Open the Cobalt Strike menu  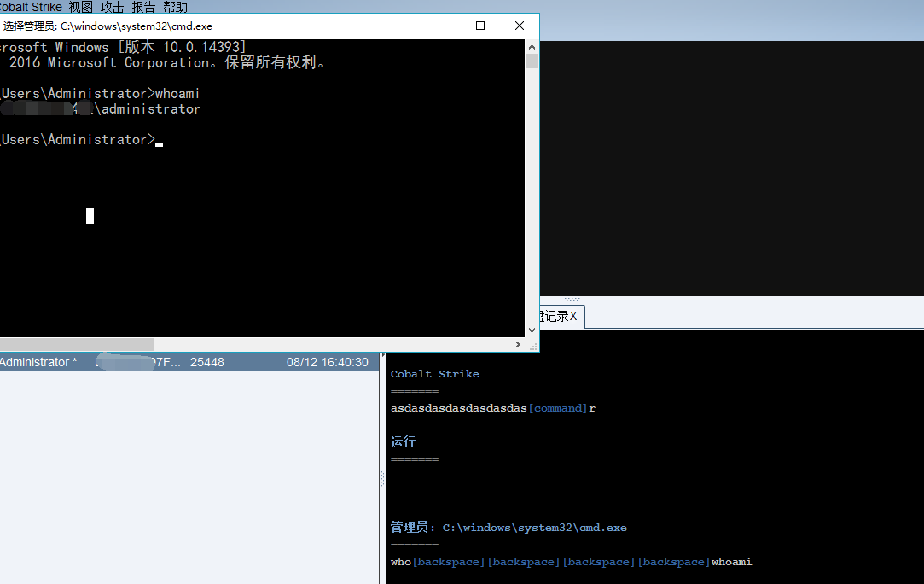[31, 7]
